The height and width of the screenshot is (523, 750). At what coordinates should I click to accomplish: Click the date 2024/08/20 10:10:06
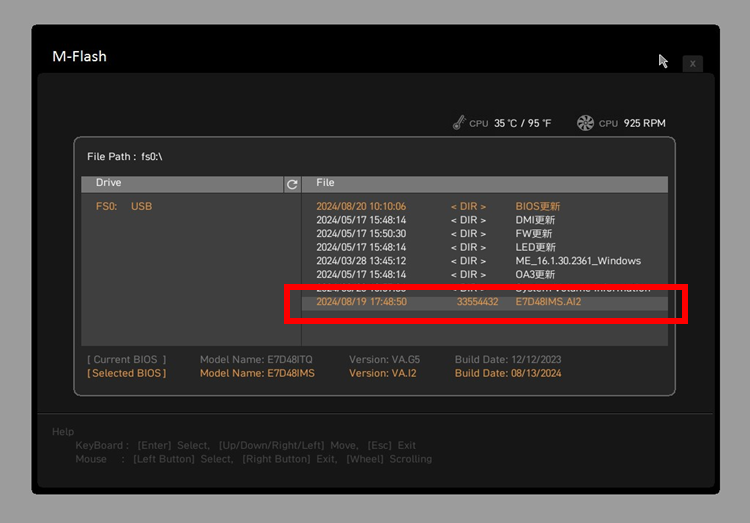click(x=361, y=206)
